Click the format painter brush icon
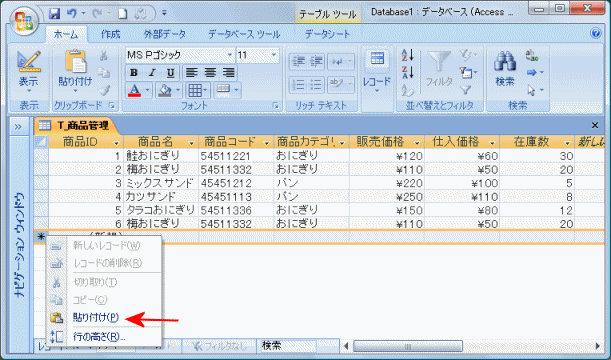The width and height of the screenshot is (611, 360). coord(104,90)
